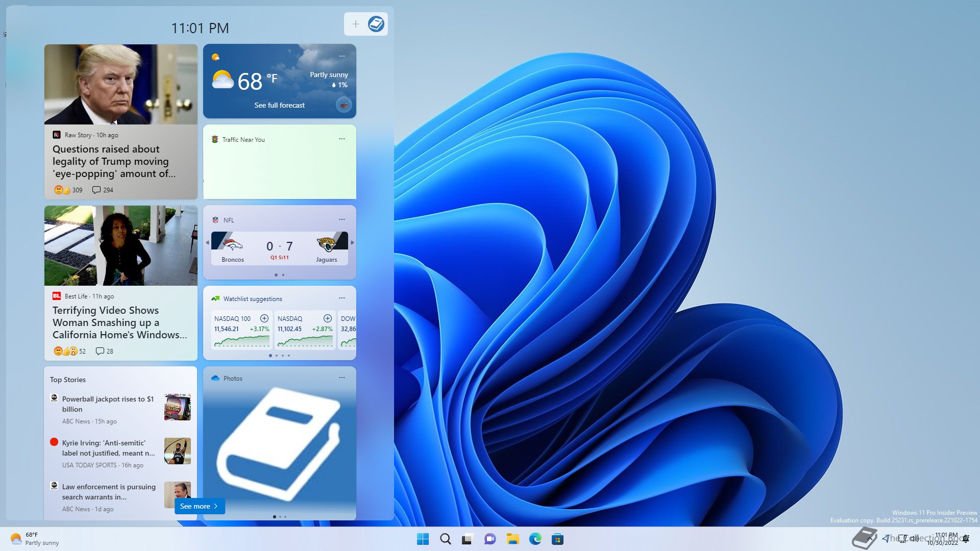The image size is (980, 551).
Task: Click the NFL shield icon
Action: [x=215, y=220]
